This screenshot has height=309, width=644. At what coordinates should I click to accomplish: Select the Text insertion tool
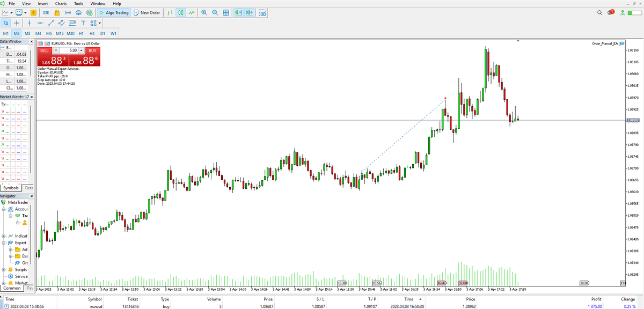tap(83, 23)
